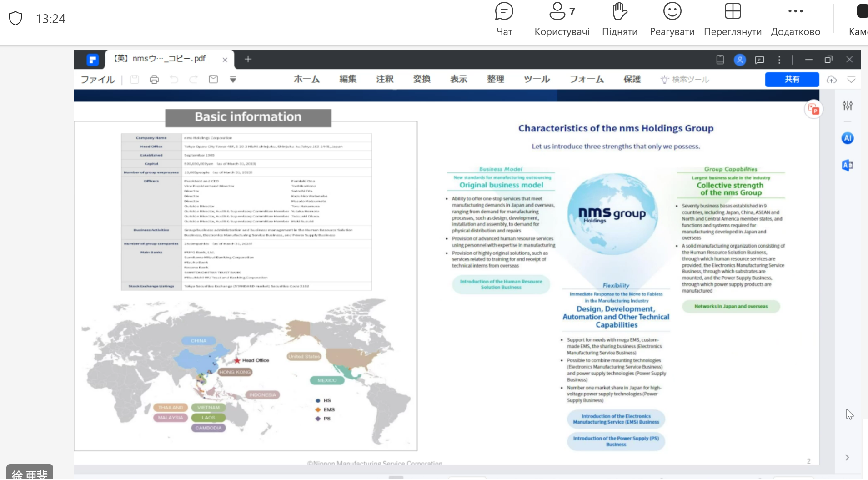Switch to the 注釈 tab
Screen dimensions: 868x480
pos(385,79)
